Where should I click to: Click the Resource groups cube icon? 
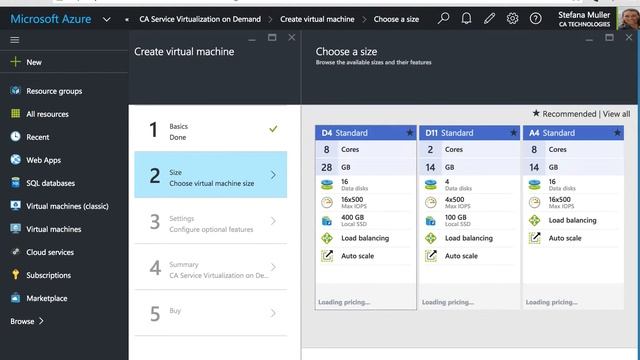(16, 90)
